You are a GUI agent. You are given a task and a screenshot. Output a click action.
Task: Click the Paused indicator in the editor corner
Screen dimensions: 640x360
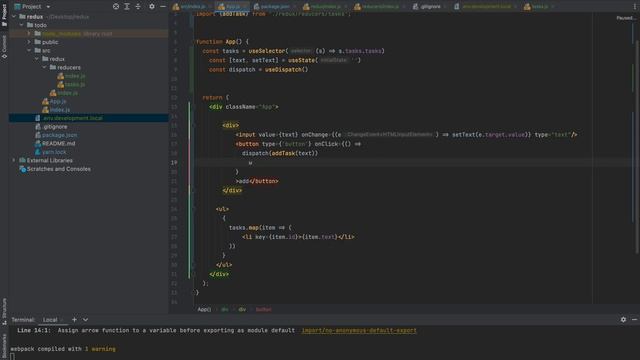[626, 18]
